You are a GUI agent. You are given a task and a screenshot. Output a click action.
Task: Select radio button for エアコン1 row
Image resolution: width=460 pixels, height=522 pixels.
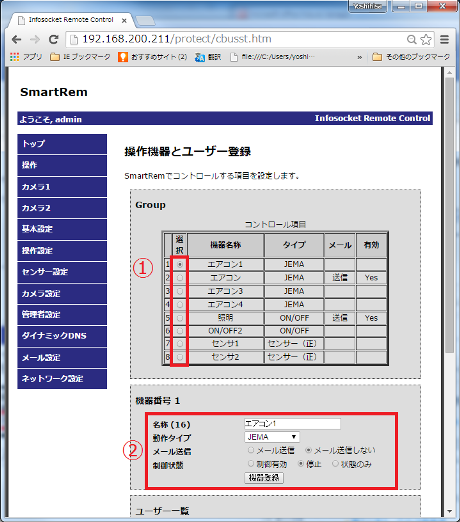[180, 264]
